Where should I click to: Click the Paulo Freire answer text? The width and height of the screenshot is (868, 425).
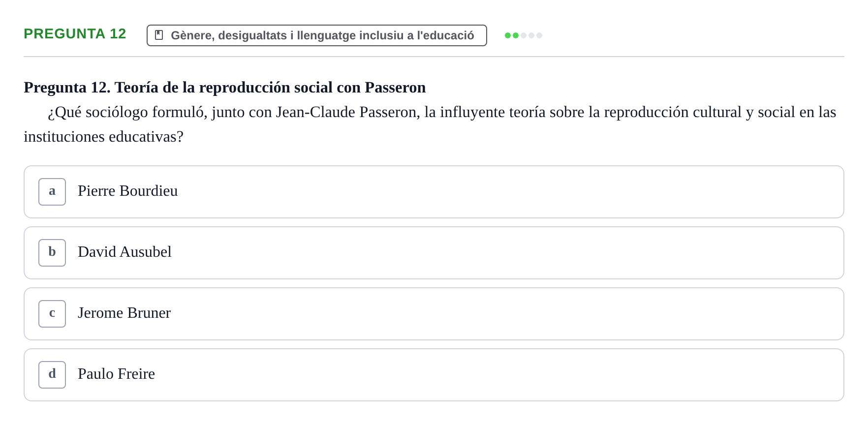click(x=117, y=374)
